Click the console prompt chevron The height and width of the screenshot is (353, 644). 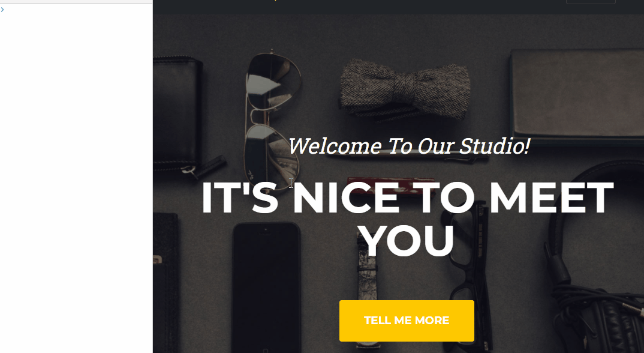[2, 10]
